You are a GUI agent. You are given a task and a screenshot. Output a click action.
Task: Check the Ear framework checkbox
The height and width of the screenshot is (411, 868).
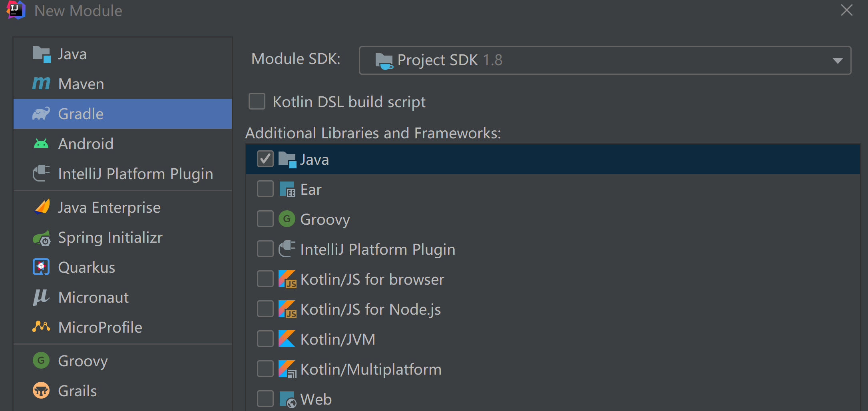pyautogui.click(x=265, y=189)
